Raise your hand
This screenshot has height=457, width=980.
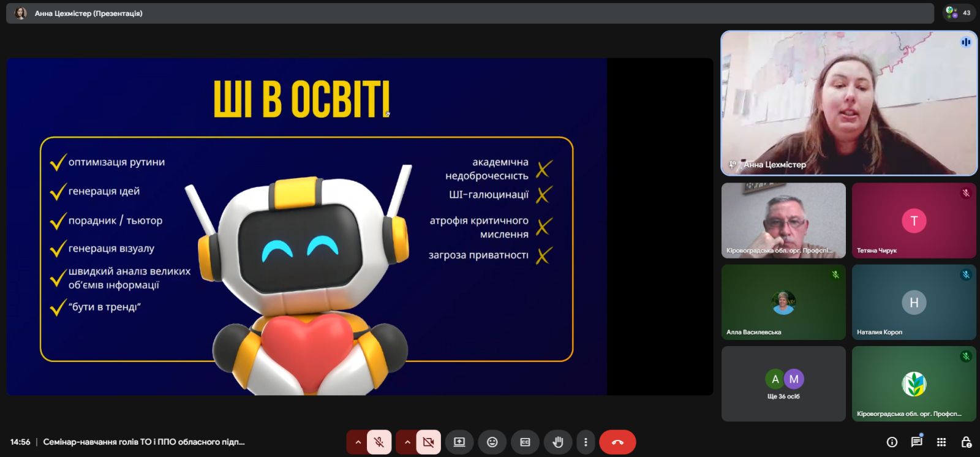pyautogui.click(x=557, y=442)
